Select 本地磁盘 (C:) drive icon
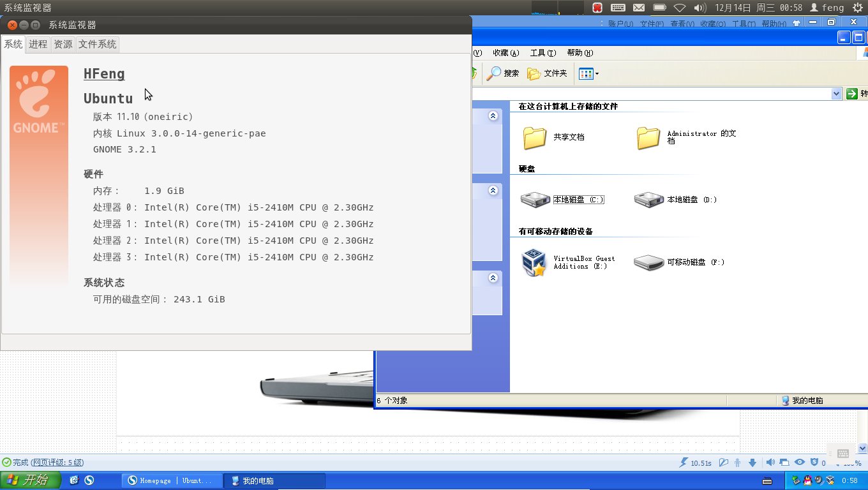 tap(535, 200)
